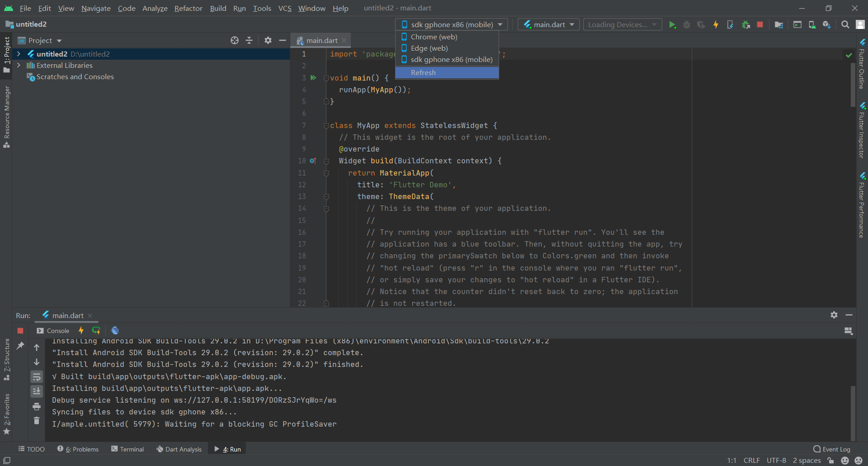Select Refresh in the device list
The image size is (868, 466).
click(423, 72)
